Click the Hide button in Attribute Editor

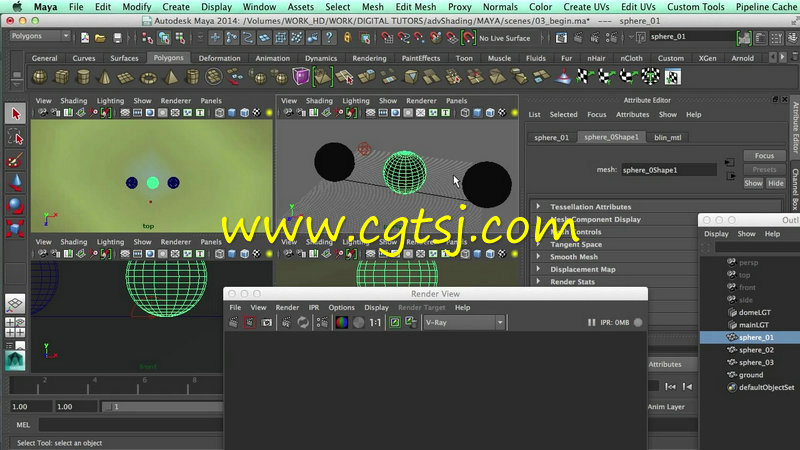[776, 183]
